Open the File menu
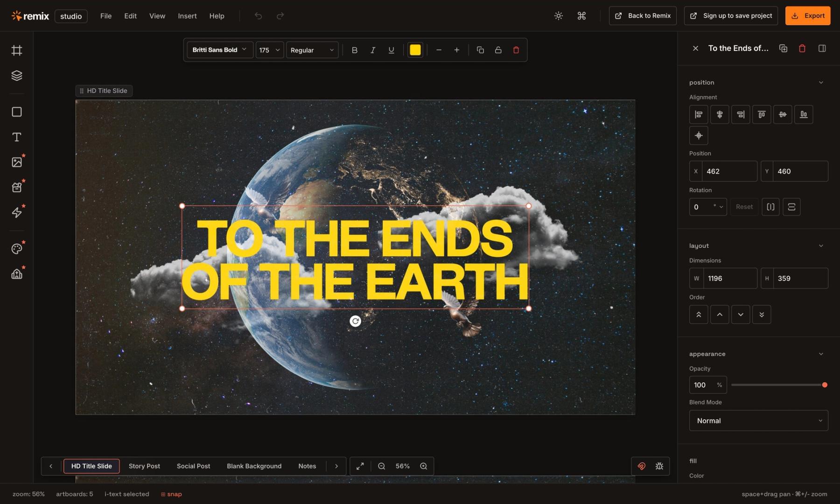The image size is (840, 504). pos(106,16)
